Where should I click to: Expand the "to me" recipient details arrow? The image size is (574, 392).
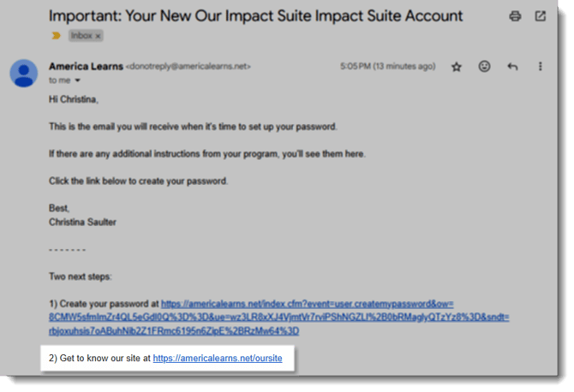(x=77, y=80)
